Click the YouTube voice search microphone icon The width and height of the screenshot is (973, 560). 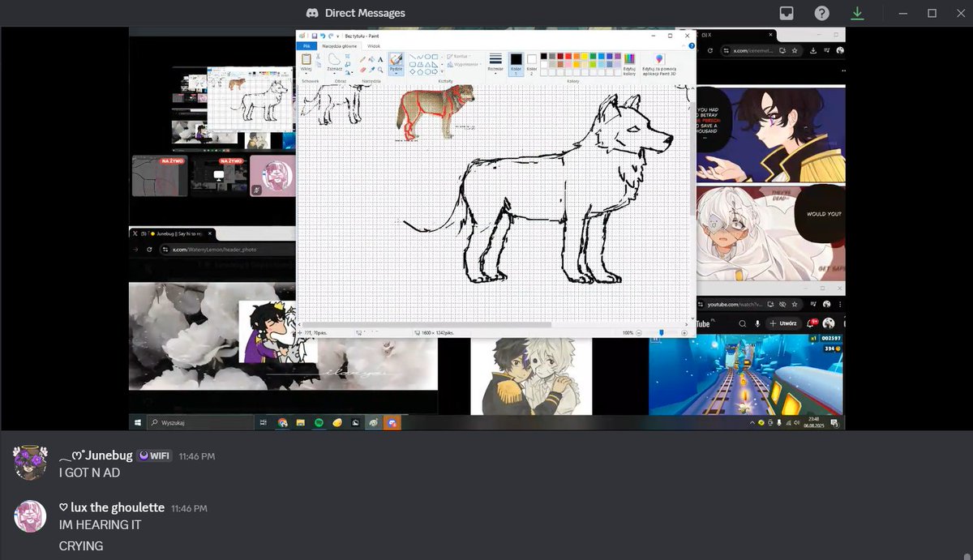pos(757,323)
